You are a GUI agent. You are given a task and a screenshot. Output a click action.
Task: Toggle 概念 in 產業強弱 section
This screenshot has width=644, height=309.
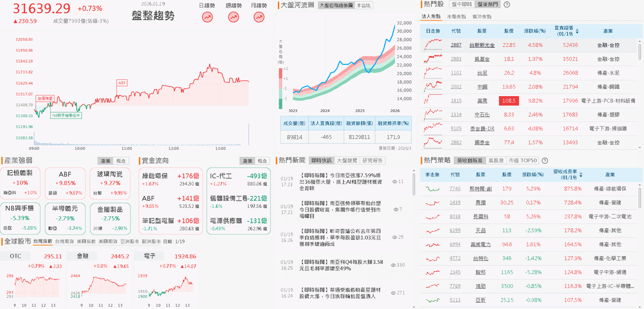pos(121,161)
